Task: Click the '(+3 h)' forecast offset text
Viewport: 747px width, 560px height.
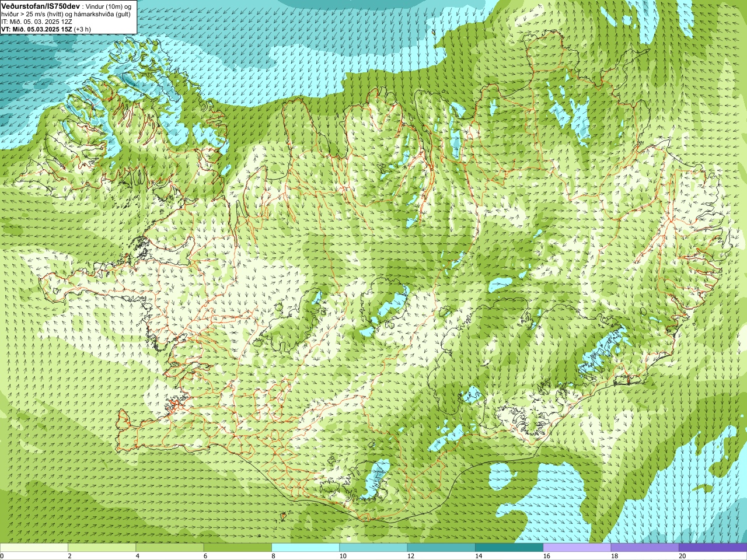Action: (83, 29)
